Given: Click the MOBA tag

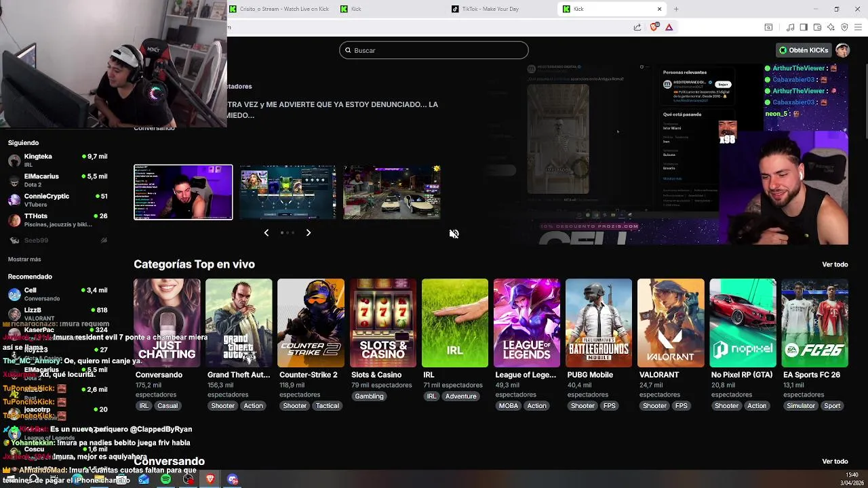Looking at the screenshot, I should point(509,406).
